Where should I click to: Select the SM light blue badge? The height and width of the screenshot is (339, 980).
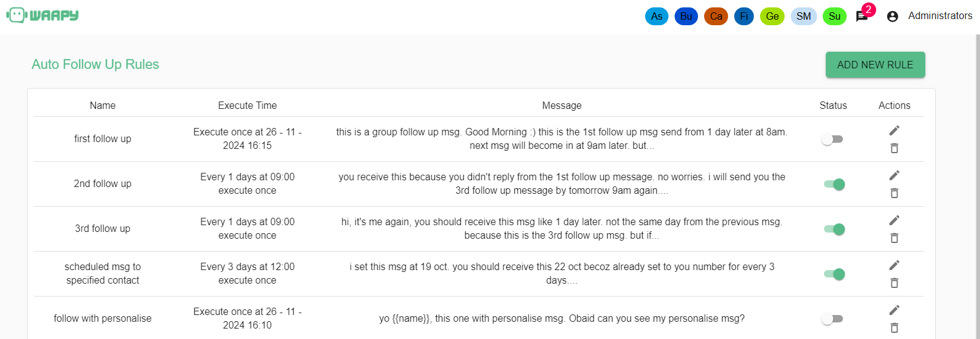click(x=804, y=17)
